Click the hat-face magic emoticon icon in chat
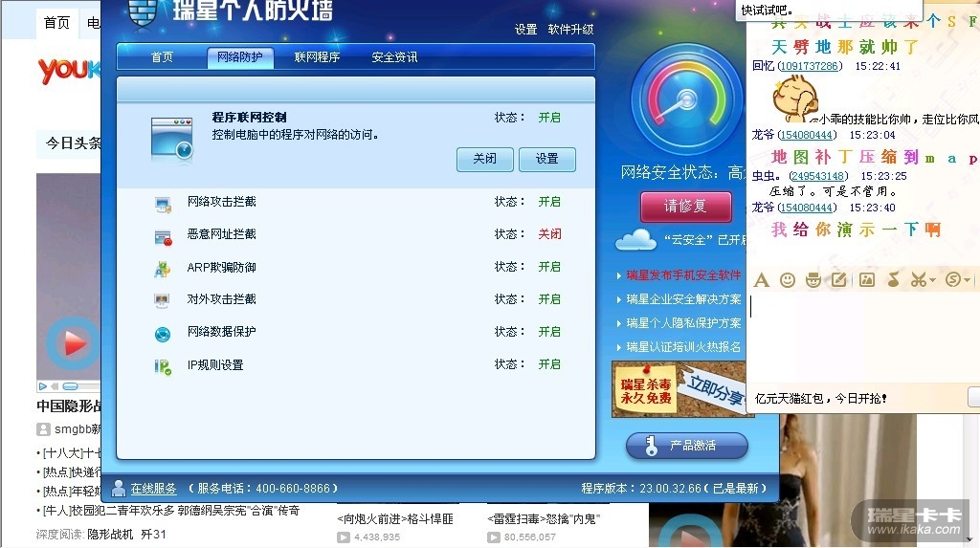Image resolution: width=980 pixels, height=548 pixels. pyautogui.click(x=813, y=280)
